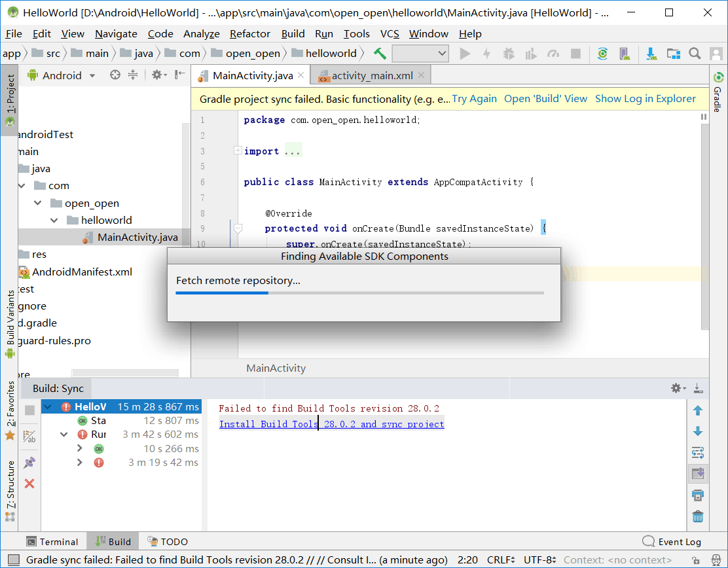Open the Refactor menu
Image resolution: width=728 pixels, height=568 pixels.
tap(250, 34)
